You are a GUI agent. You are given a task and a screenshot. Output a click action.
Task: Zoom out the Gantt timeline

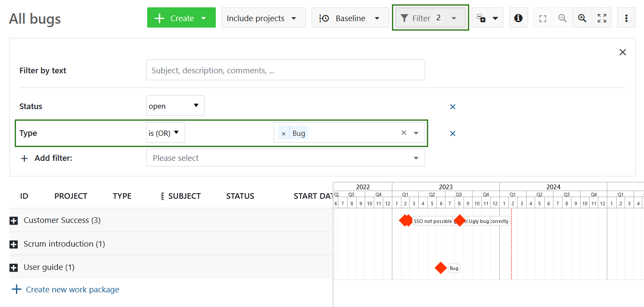coord(562,17)
